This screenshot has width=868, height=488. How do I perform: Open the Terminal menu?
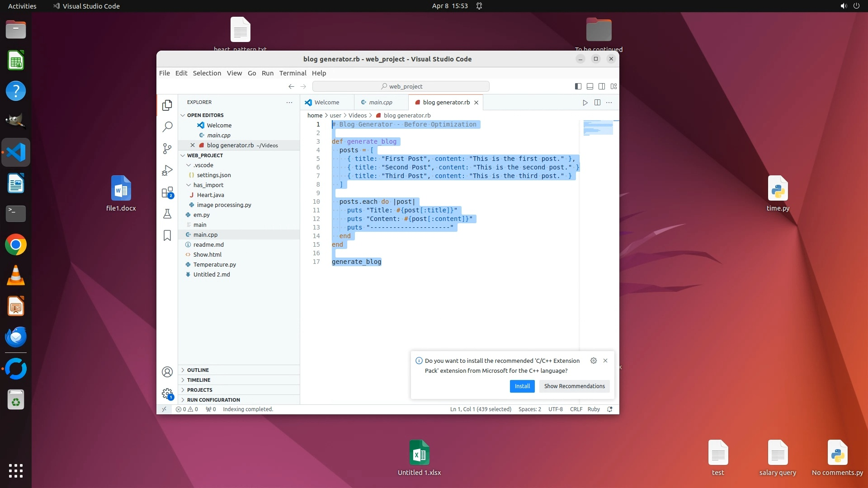click(x=292, y=73)
